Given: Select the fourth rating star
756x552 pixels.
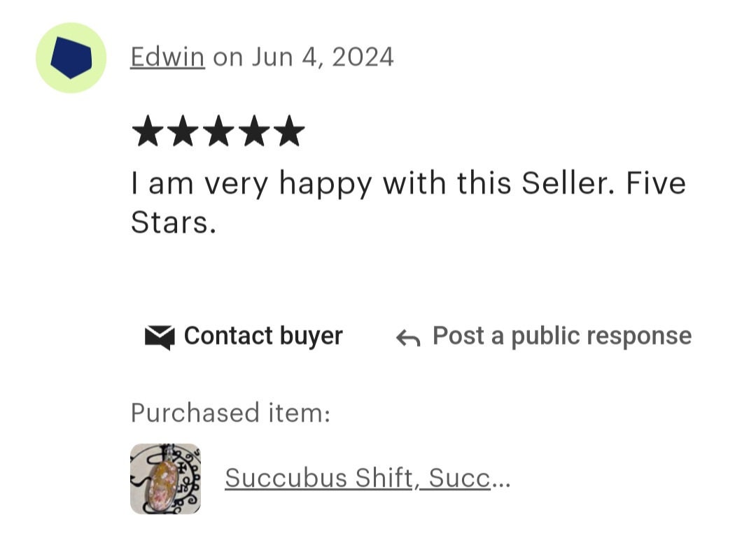Looking at the screenshot, I should click(253, 131).
